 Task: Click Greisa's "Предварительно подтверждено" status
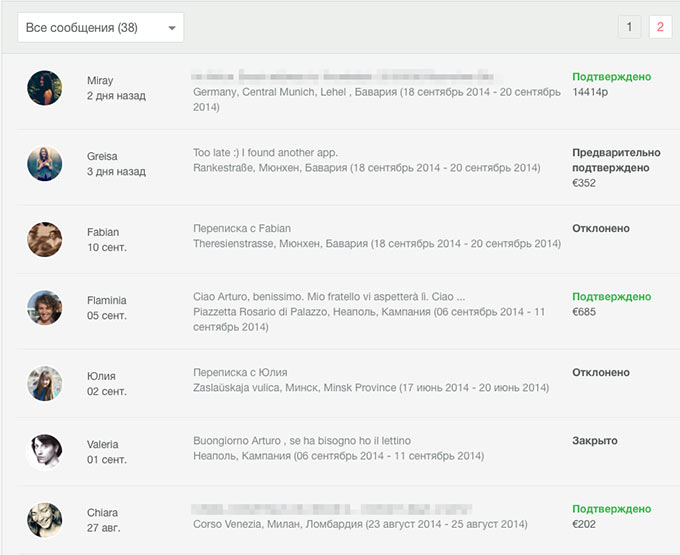point(616,160)
